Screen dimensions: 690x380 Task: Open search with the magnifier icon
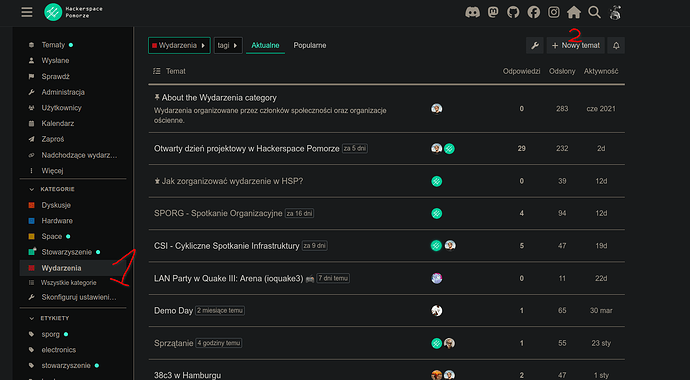pyautogui.click(x=595, y=12)
